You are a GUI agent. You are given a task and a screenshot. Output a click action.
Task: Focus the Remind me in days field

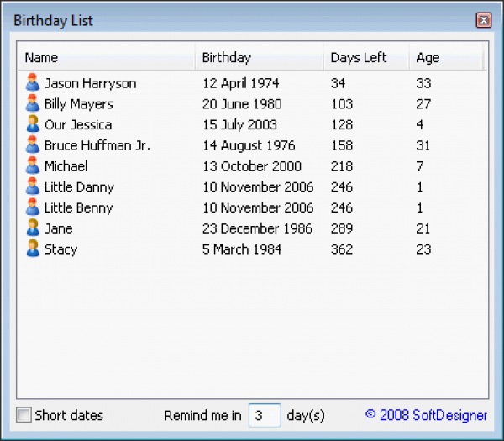(x=265, y=415)
